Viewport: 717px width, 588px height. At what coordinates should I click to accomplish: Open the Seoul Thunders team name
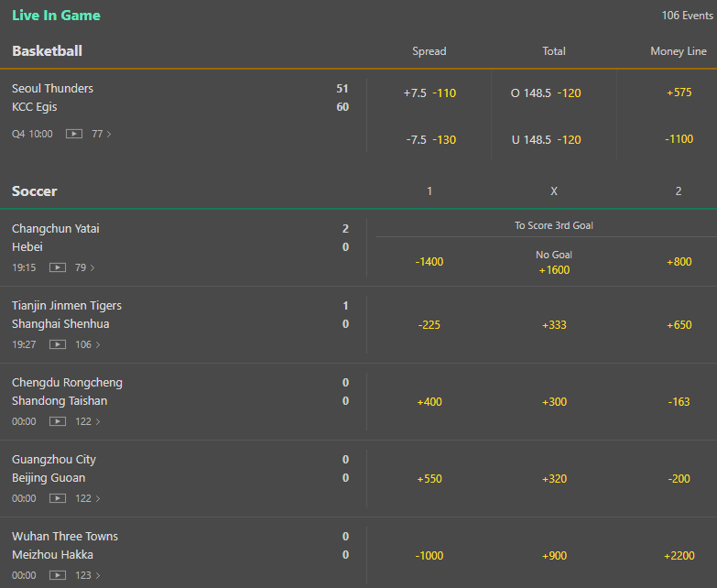tap(52, 88)
